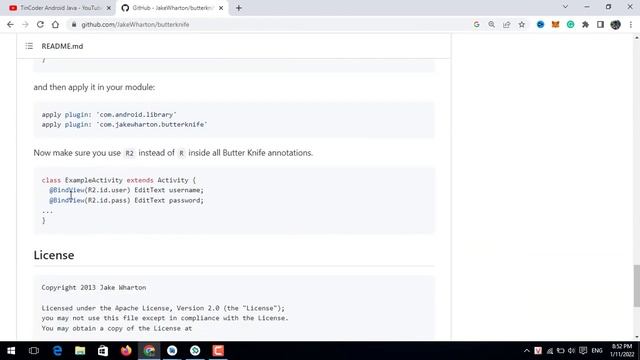Close the GitHub butterknife tab
640x360 pixels.
(221, 8)
